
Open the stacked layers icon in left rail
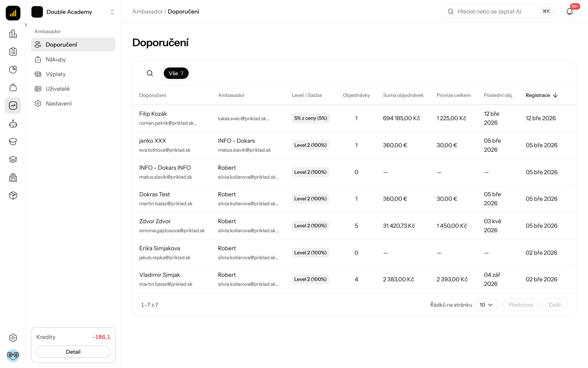coord(13,159)
